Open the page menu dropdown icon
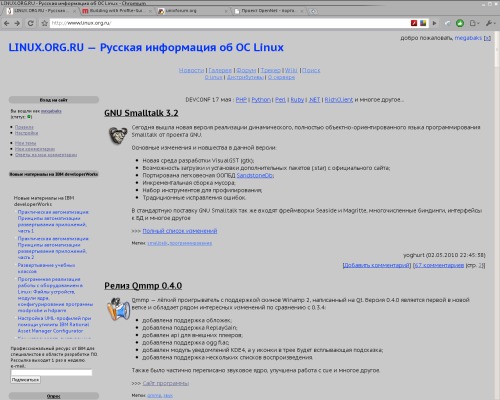500x400 pixels. click(474, 23)
